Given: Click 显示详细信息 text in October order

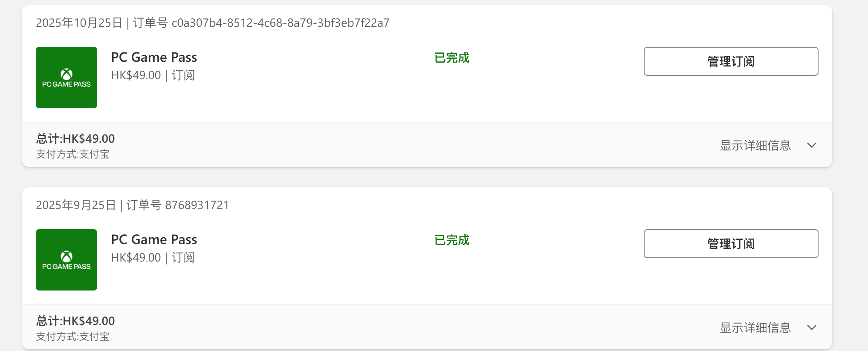Looking at the screenshot, I should click(755, 145).
